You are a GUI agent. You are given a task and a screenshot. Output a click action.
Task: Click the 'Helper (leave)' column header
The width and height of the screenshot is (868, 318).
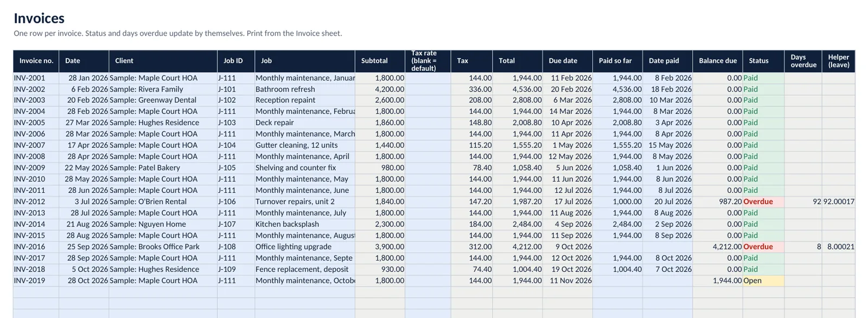[838, 61]
